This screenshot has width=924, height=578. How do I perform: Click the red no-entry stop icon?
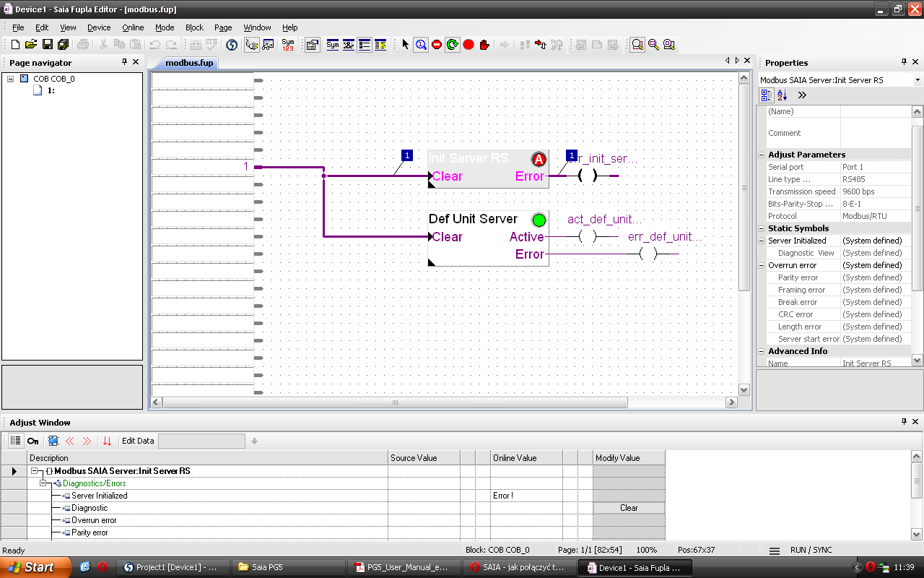pos(437,45)
